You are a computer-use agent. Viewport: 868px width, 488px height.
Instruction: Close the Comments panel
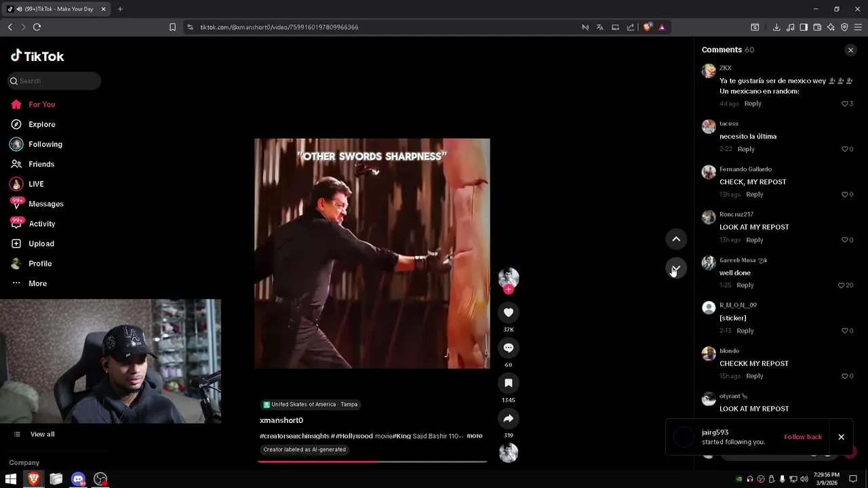coord(850,50)
